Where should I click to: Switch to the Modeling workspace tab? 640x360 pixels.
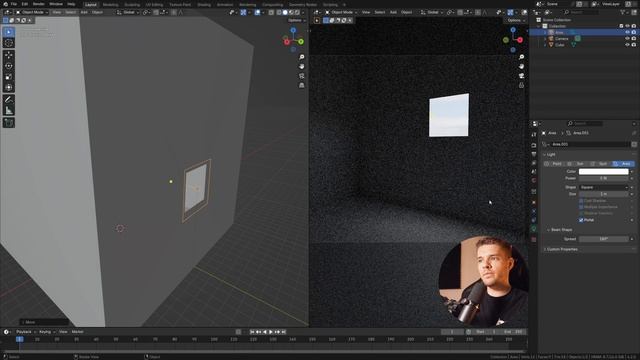[110, 5]
